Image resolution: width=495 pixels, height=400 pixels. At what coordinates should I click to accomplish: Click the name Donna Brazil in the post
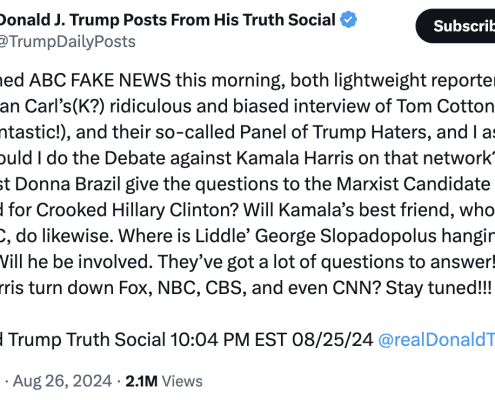pyautogui.click(x=68, y=184)
